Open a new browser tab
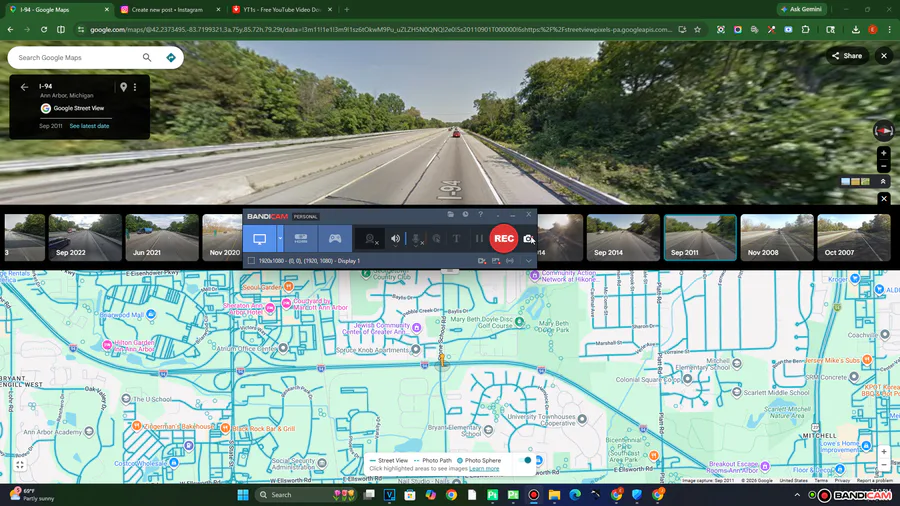The image size is (900, 506). click(x=347, y=10)
